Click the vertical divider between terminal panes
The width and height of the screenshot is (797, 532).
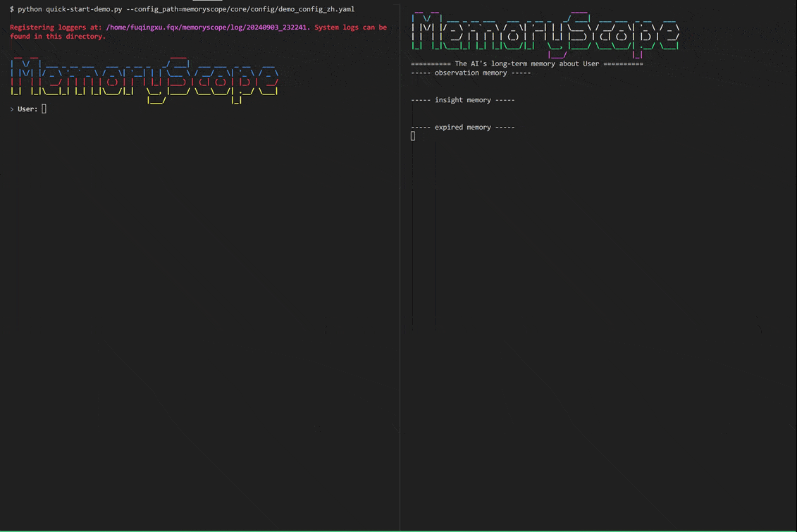coord(400,266)
